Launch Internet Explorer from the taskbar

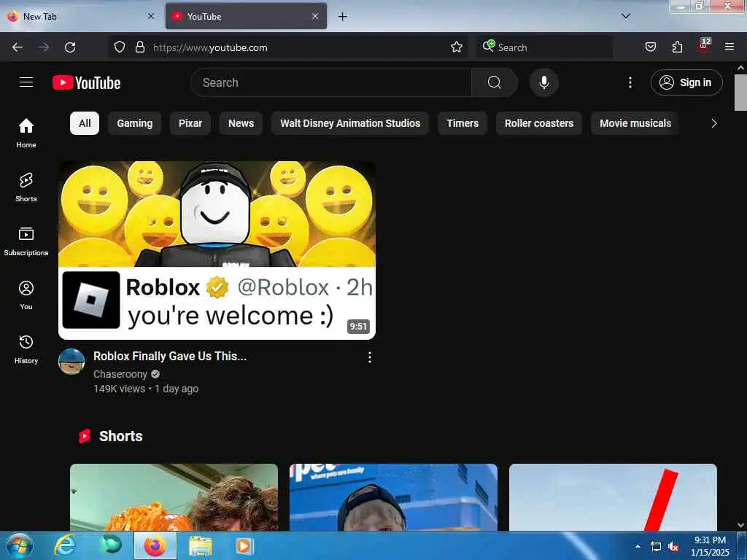pyautogui.click(x=65, y=546)
